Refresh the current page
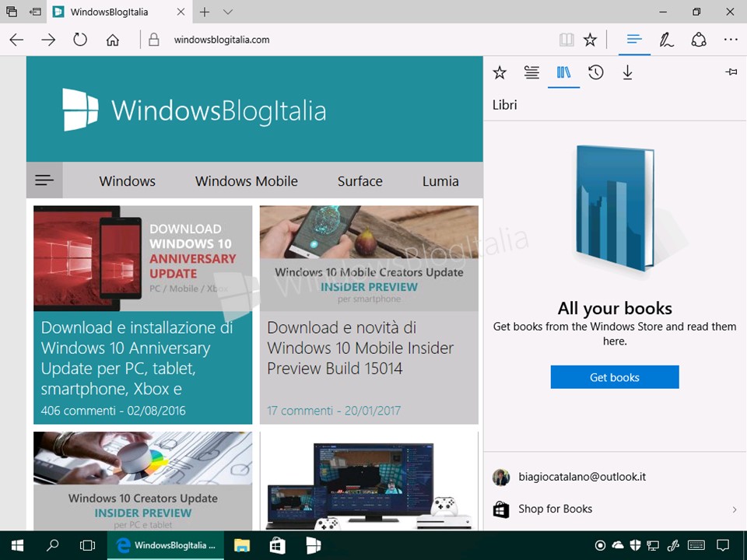The height and width of the screenshot is (560, 747). (x=80, y=40)
